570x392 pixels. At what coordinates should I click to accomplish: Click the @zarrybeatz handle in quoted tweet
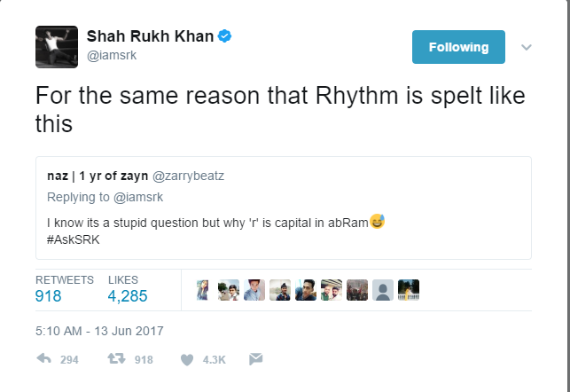click(x=190, y=176)
